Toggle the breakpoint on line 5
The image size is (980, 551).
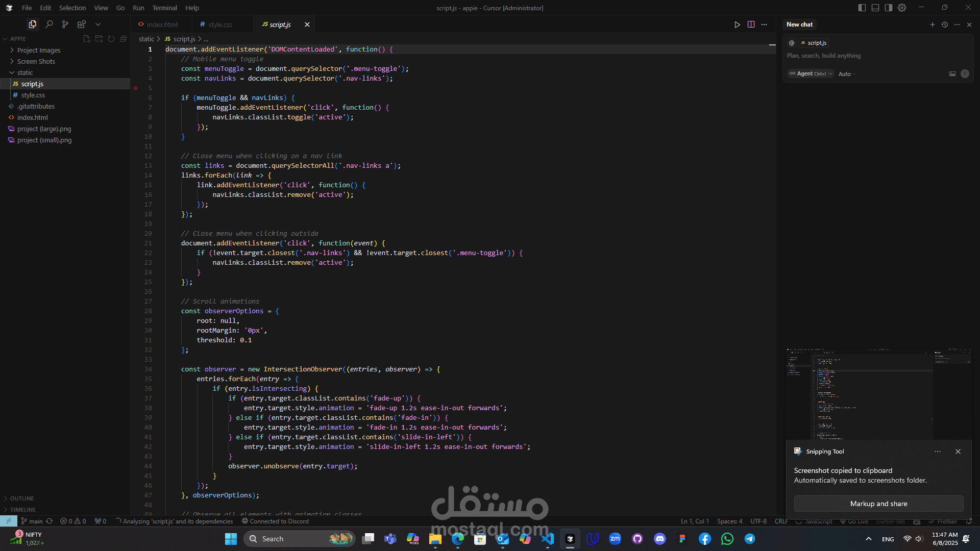click(x=136, y=88)
